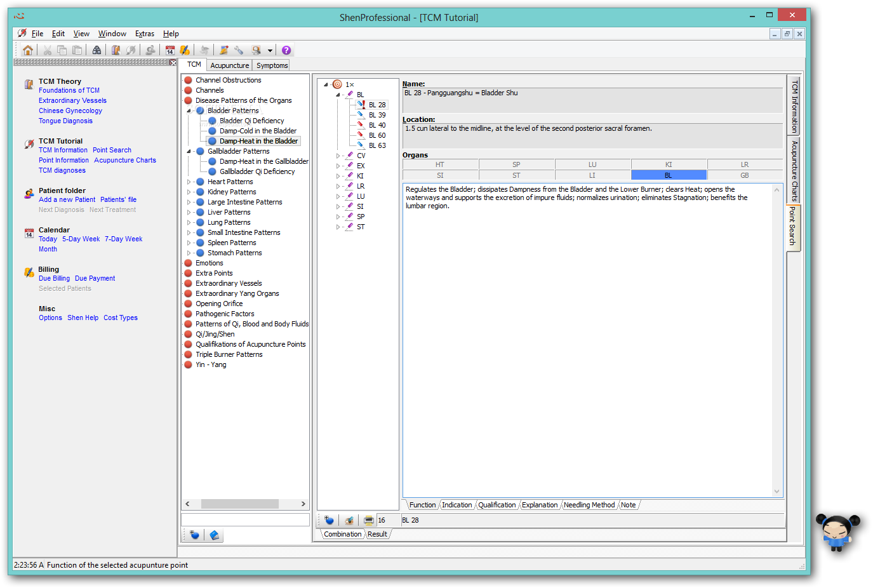Click the Patient folder section icon
The width and height of the screenshot is (873, 588).
tap(29, 193)
